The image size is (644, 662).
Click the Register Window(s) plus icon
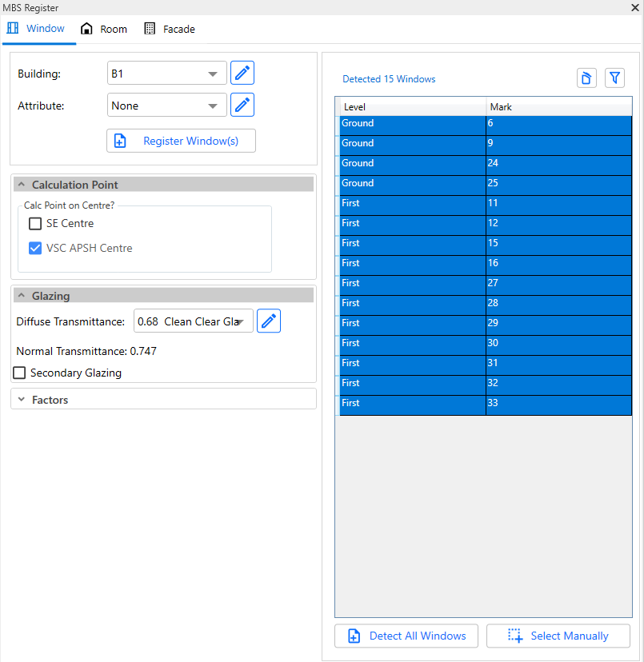pos(121,141)
